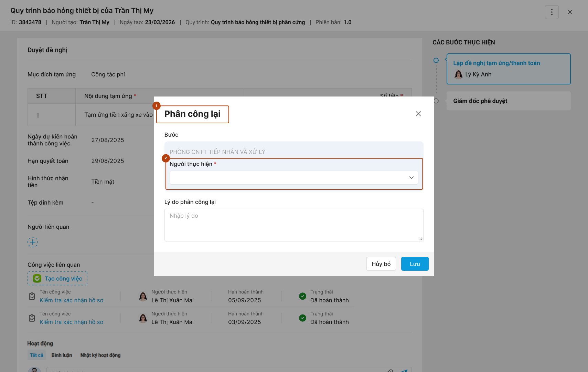The height and width of the screenshot is (372, 588).
Task: Switch to Bình luận tab
Action: tap(62, 355)
